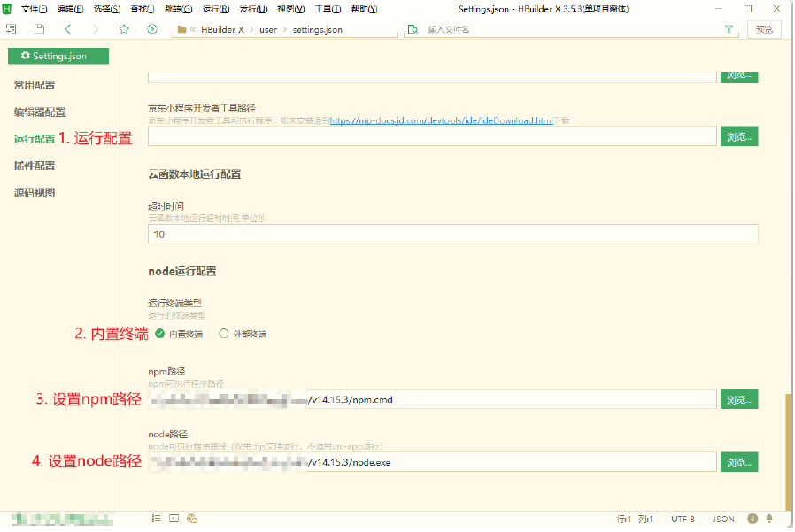Click the npm路径 input field

433,399
